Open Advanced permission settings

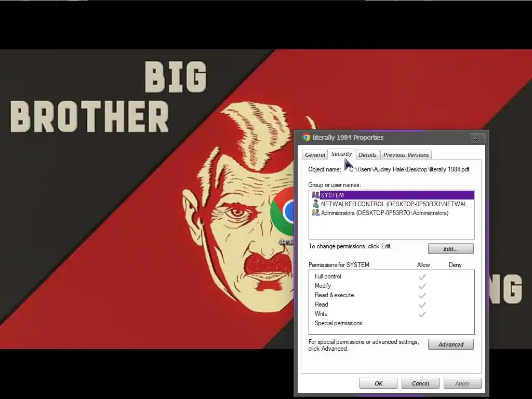pos(450,344)
